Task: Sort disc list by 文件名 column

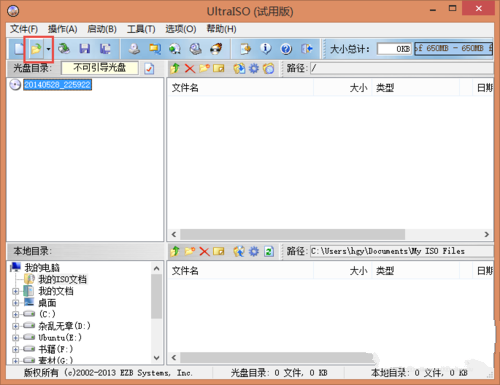Action: click(x=241, y=88)
